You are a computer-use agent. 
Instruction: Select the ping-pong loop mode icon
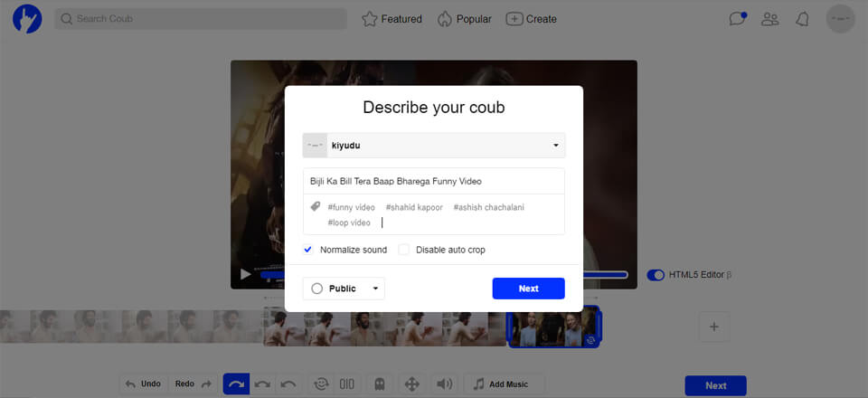261,384
